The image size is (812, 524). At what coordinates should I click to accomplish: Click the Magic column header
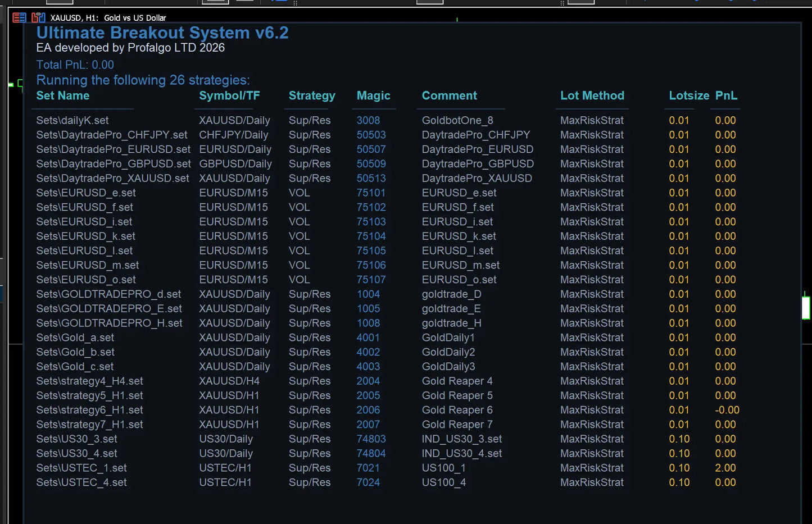[373, 96]
